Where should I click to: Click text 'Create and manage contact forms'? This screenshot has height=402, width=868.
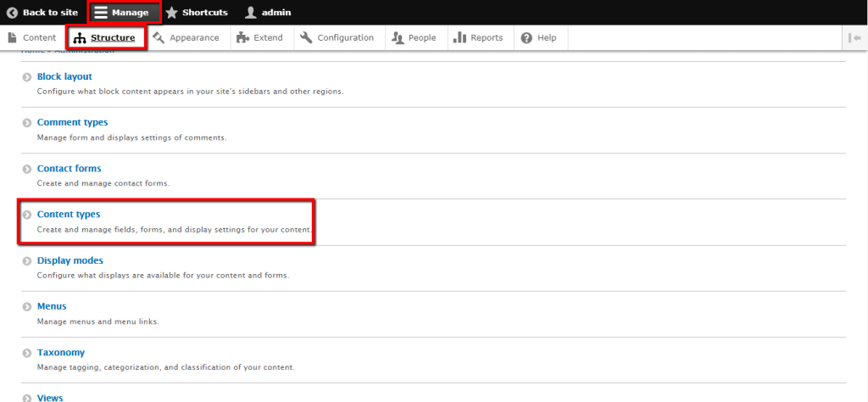click(x=103, y=183)
